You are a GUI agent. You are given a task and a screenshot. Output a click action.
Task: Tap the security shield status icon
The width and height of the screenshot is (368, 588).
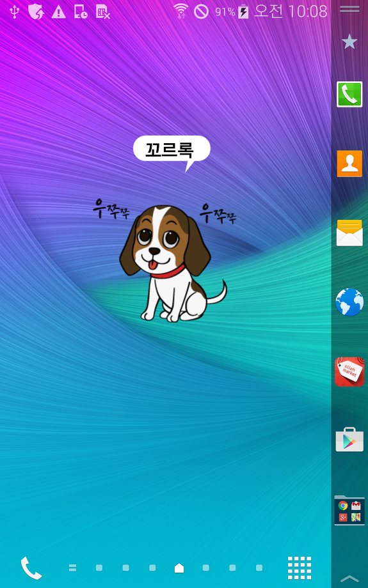36,12
